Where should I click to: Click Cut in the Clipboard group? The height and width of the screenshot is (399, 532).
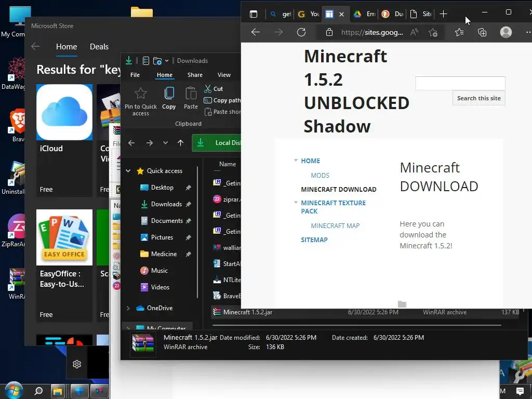pyautogui.click(x=214, y=89)
